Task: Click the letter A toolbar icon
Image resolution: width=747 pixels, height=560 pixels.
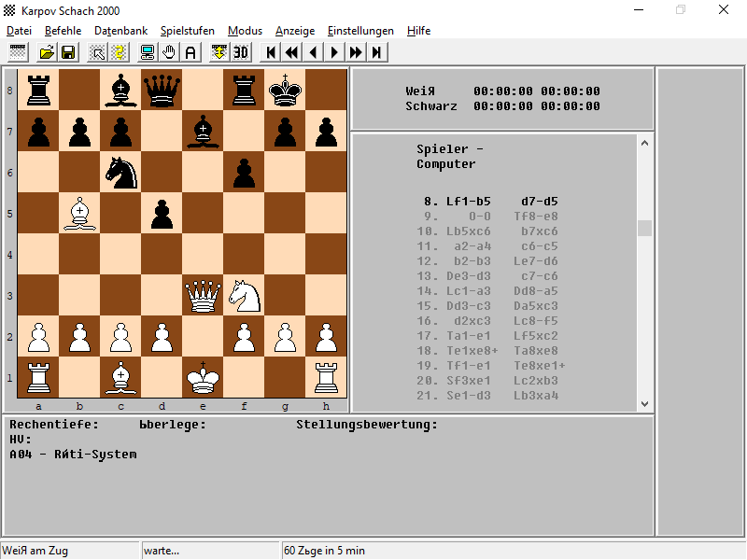Action: 190,52
